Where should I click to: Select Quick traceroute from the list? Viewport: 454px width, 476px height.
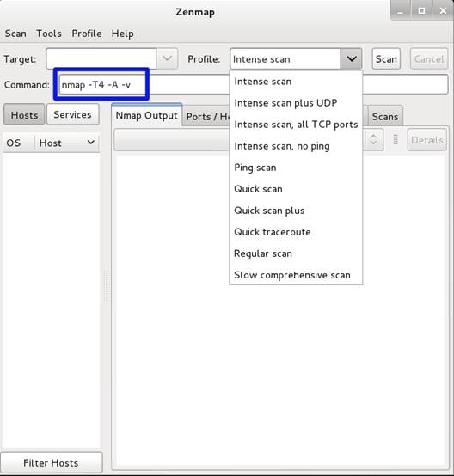296,232
